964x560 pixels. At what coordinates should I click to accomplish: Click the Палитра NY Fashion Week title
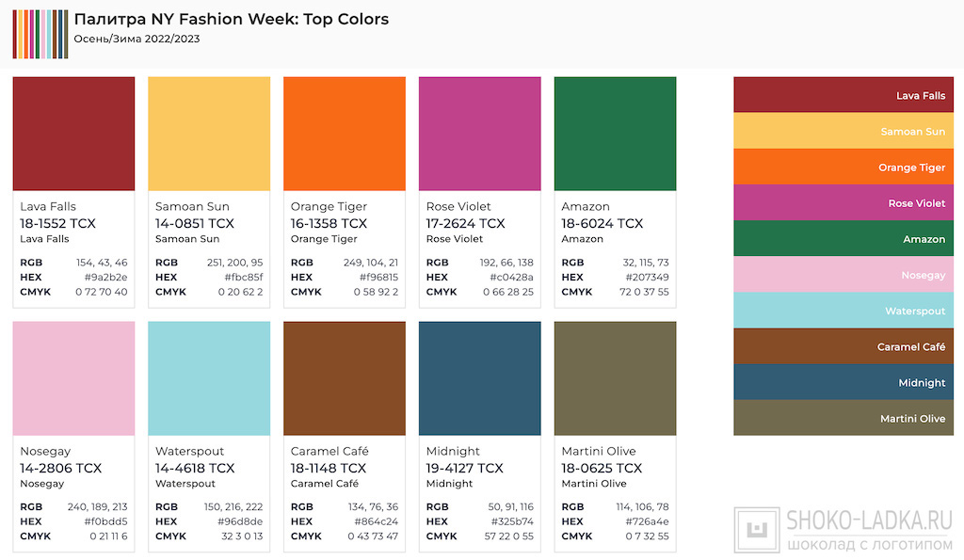232,20
